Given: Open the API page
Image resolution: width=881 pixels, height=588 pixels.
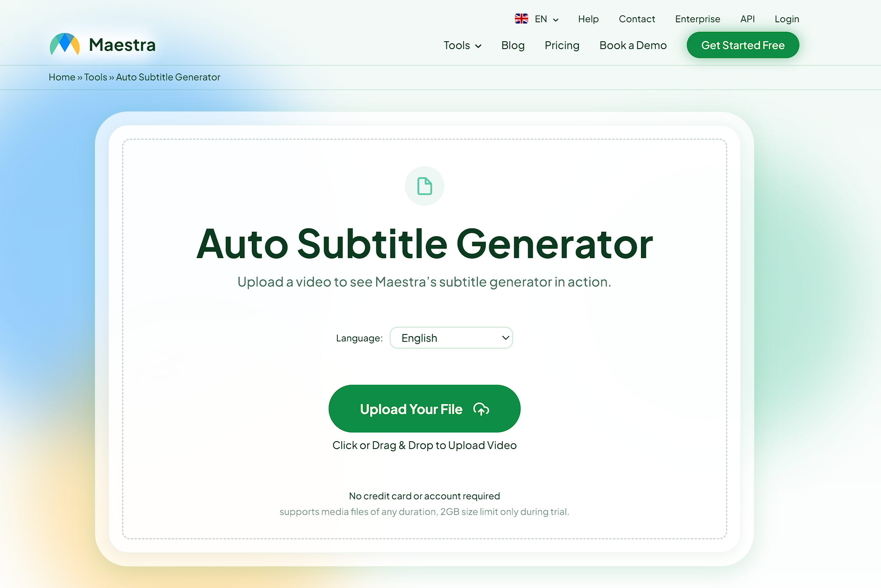Looking at the screenshot, I should click(747, 19).
